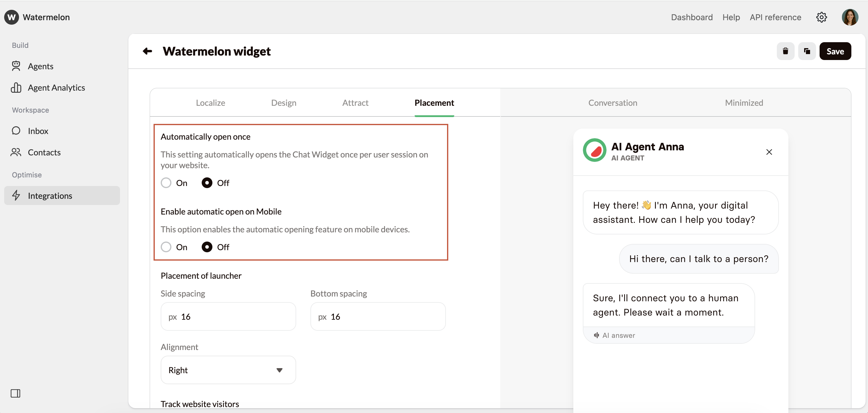Image resolution: width=868 pixels, height=413 pixels.
Task: Select Off for automatically open once
Action: [x=207, y=183]
